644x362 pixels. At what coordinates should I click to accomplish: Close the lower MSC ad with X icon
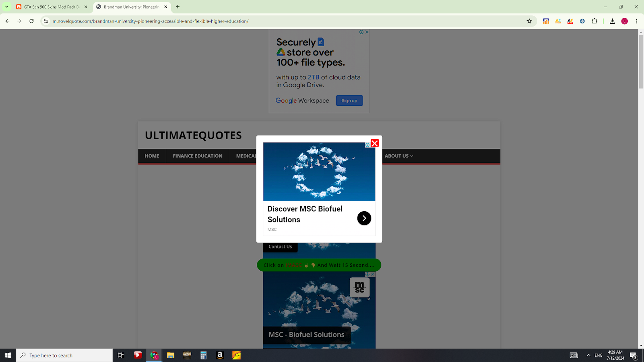coord(373,274)
